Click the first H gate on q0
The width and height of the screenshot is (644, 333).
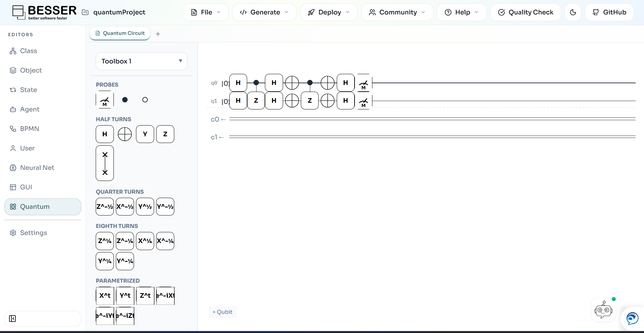pos(238,83)
